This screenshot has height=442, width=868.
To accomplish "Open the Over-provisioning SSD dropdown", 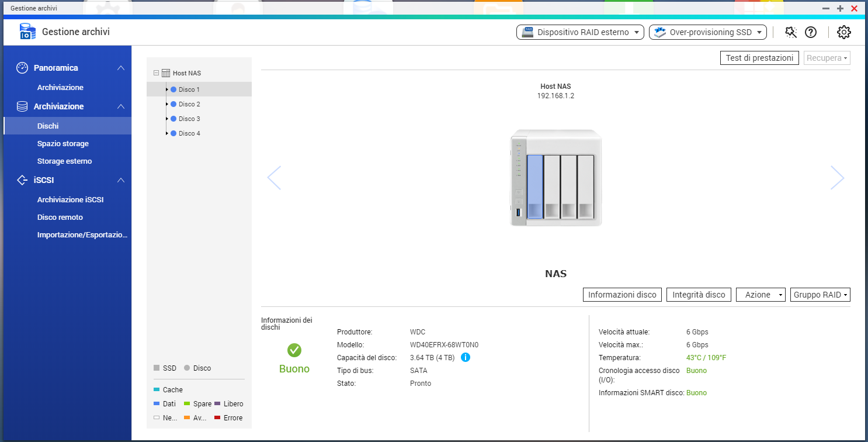I will (708, 32).
